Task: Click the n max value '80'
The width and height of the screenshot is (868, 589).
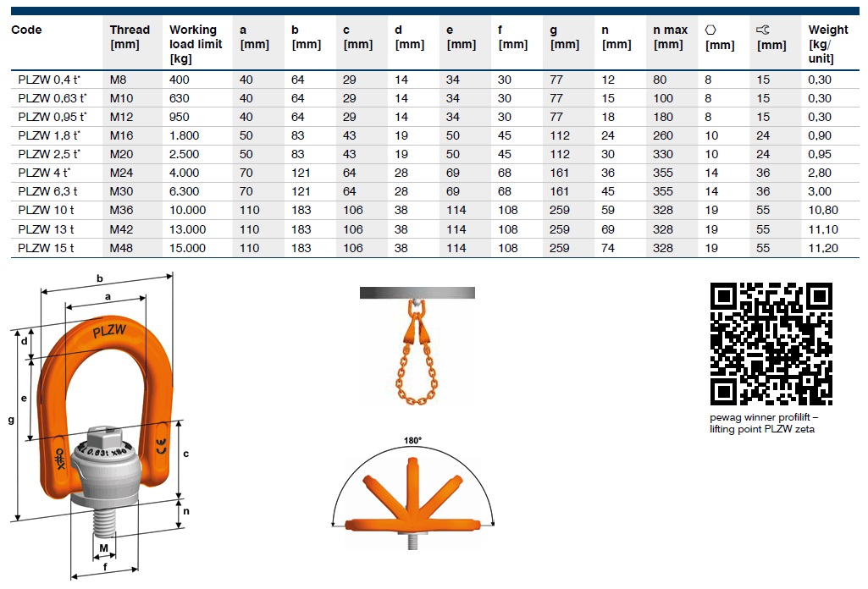Action: click(x=660, y=80)
